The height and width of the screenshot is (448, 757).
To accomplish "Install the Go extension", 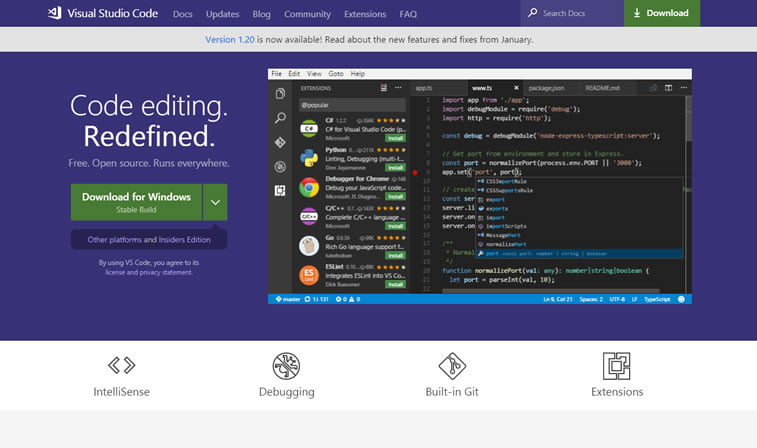I will [x=395, y=255].
